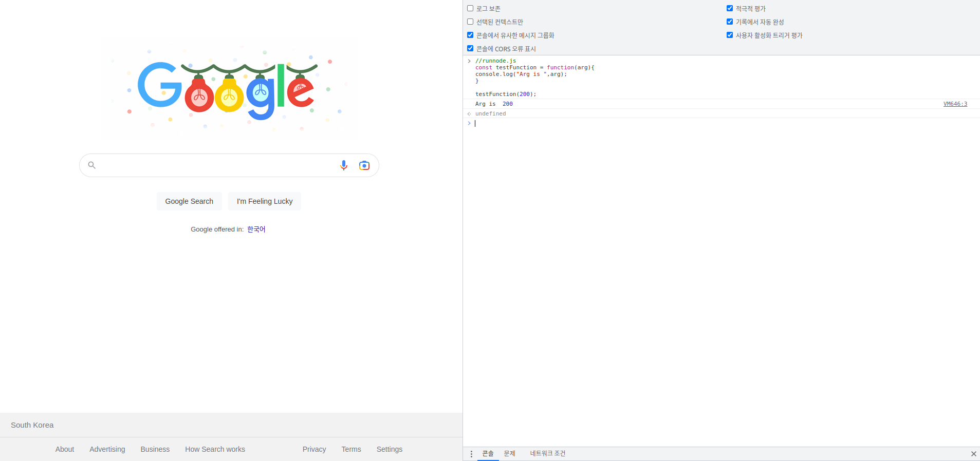Click the magnifier icon in search box

tap(92, 165)
